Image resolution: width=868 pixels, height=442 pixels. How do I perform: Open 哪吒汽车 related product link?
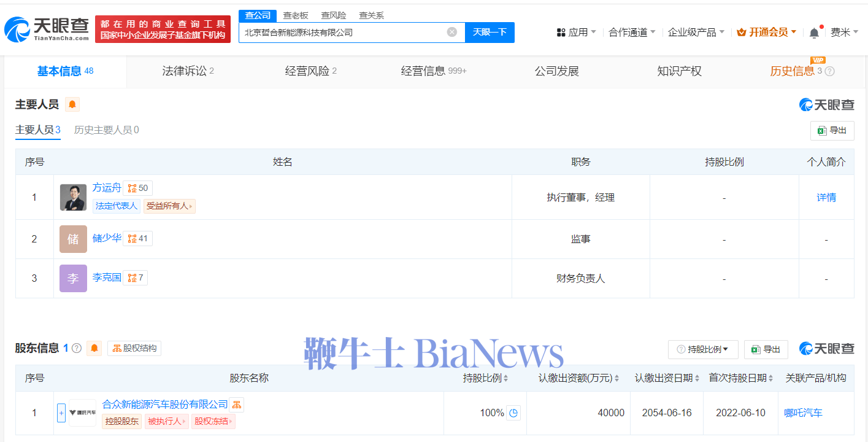click(x=804, y=413)
